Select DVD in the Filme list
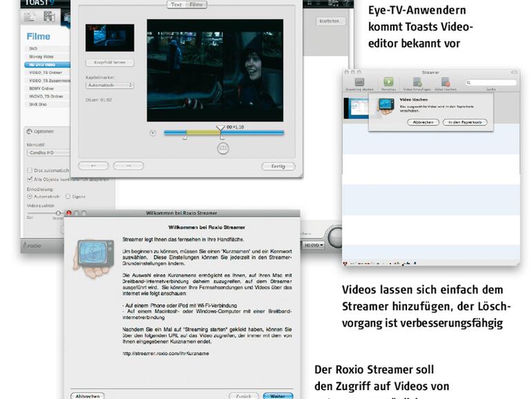 point(47,49)
